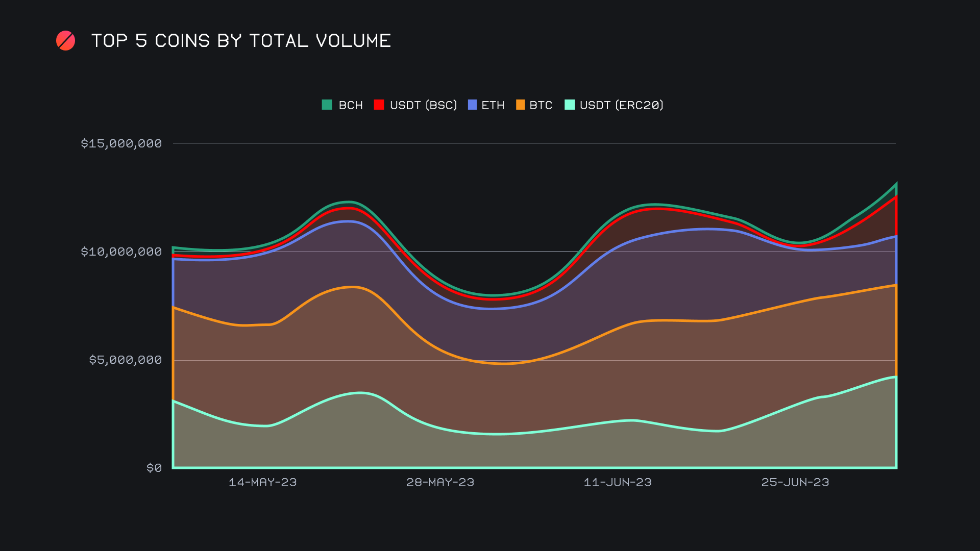Click the 28-MAY-23 x-axis date label
The width and height of the screenshot is (980, 551).
[440, 482]
